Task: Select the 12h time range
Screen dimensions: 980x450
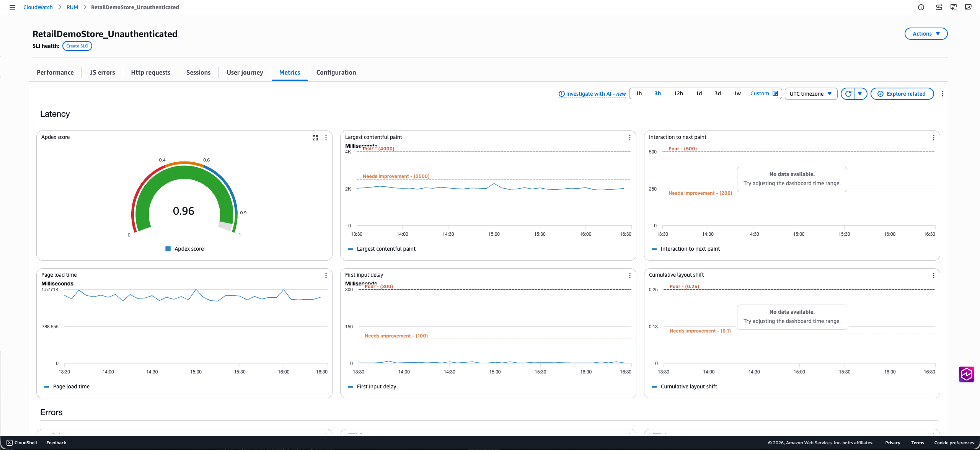Action: (x=678, y=93)
